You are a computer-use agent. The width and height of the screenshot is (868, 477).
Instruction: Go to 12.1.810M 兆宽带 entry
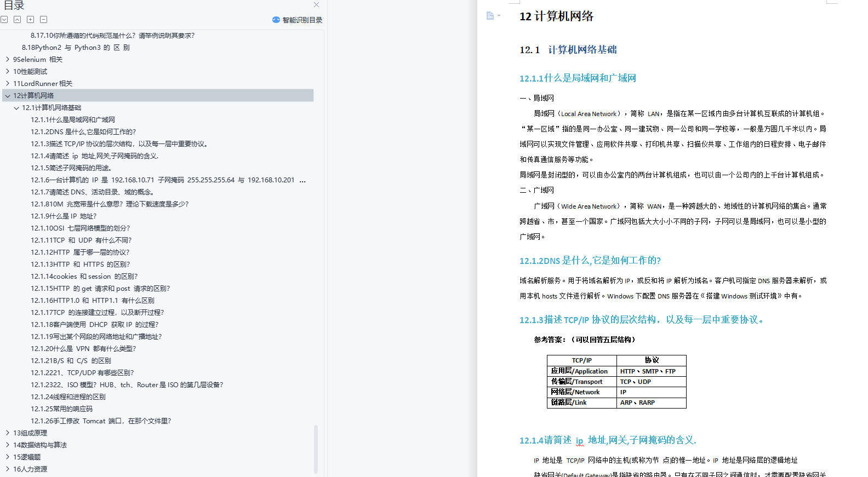pyautogui.click(x=110, y=204)
